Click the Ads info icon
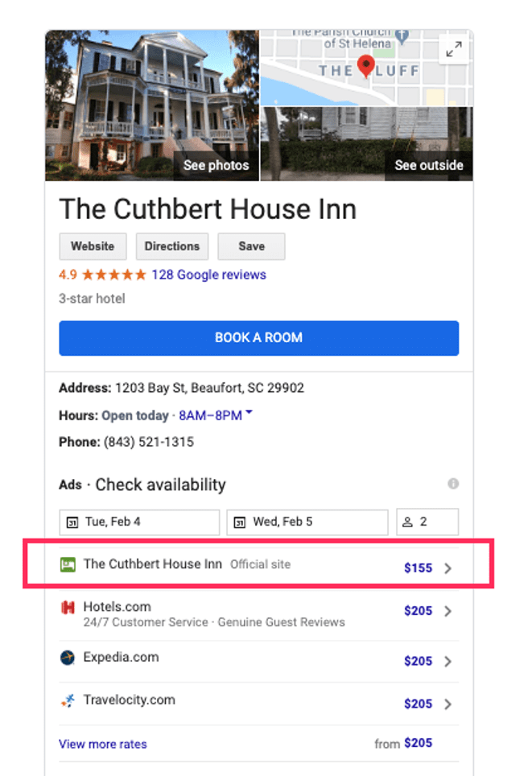Viewport: 532px width, 776px height. pyautogui.click(x=453, y=484)
